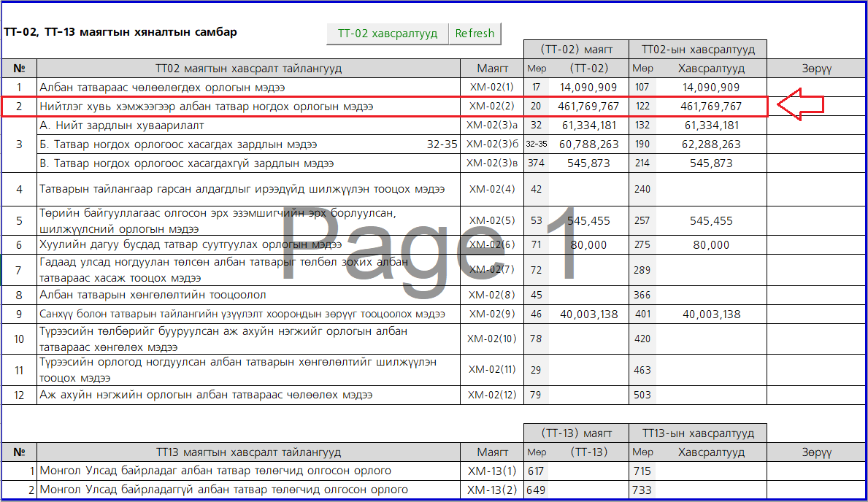Click the ХМ-02(3)а form code cell
The width and height of the screenshot is (868, 502).
coord(492,125)
